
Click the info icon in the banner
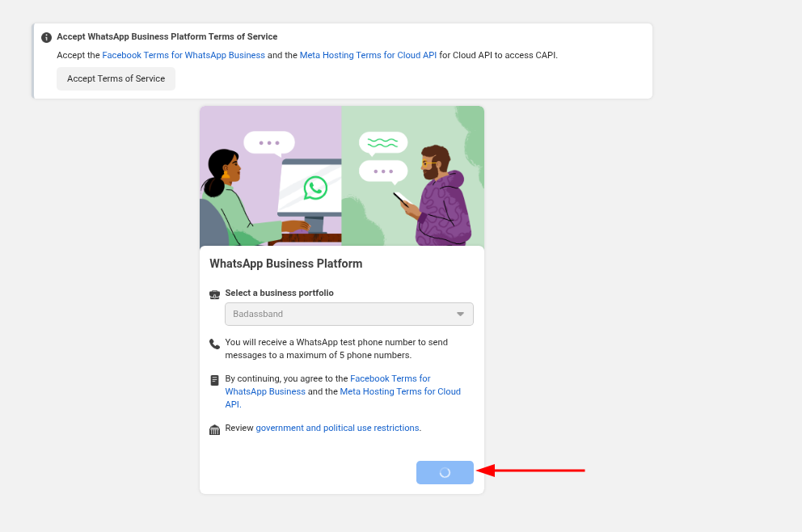[47, 37]
